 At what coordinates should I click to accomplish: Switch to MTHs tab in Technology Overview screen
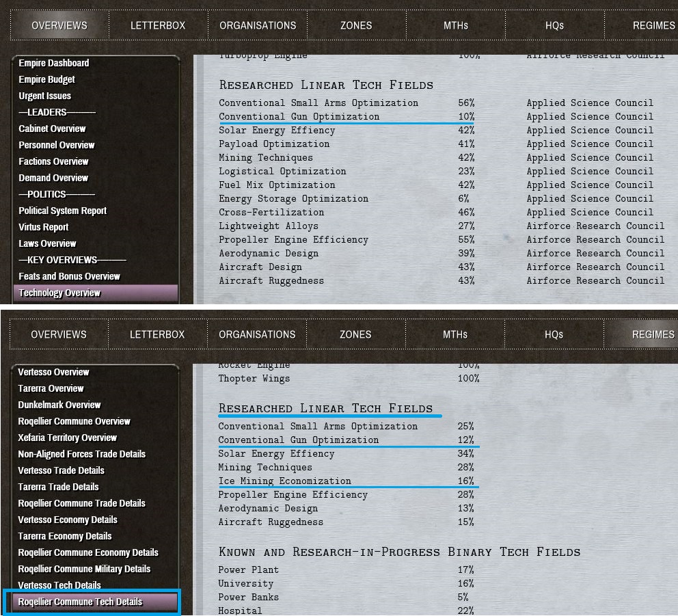[x=456, y=25]
